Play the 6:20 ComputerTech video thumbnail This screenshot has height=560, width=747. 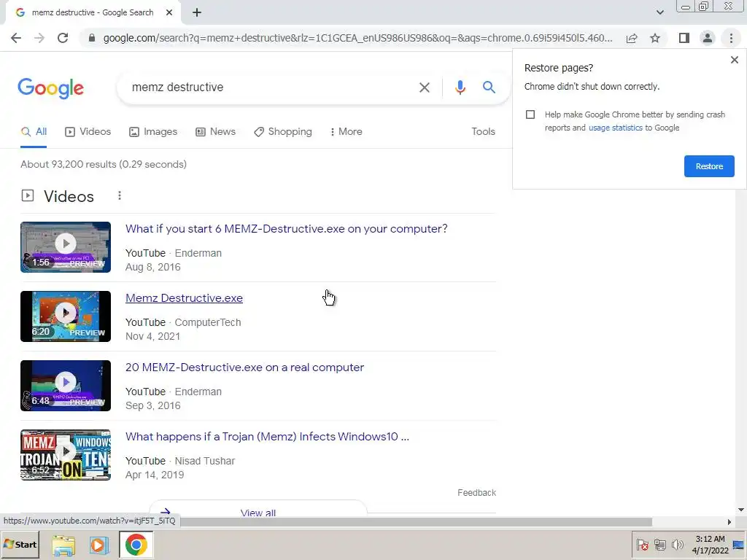(x=66, y=316)
